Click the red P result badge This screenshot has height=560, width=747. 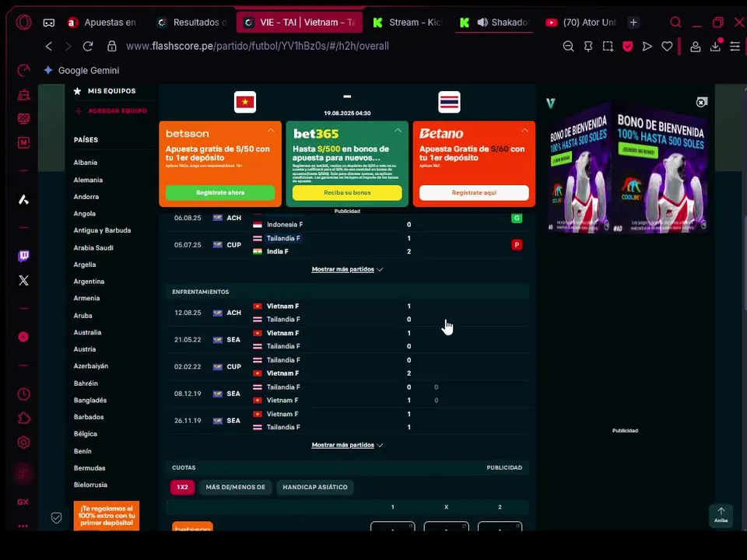(517, 245)
